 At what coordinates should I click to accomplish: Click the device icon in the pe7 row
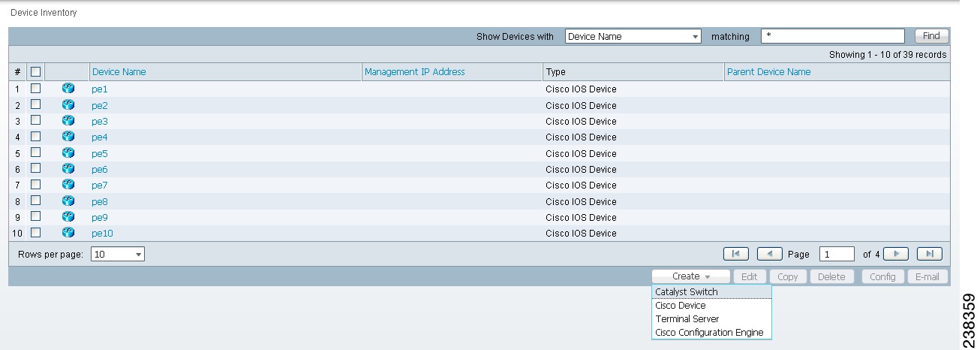pyautogui.click(x=68, y=185)
